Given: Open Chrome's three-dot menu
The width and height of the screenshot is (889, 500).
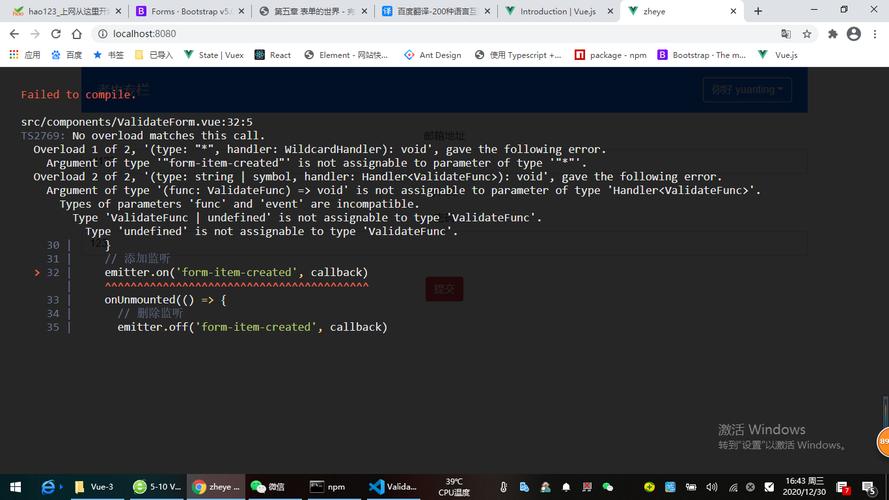Looking at the screenshot, I should [875, 33].
